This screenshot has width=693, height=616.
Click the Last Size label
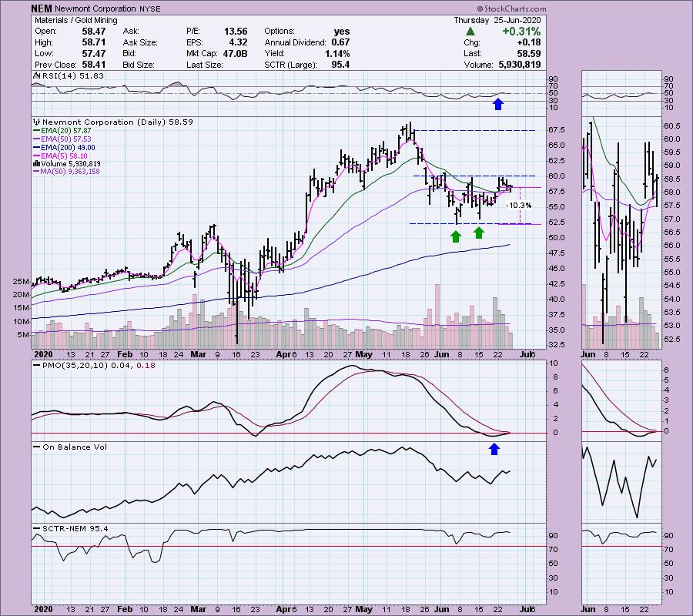click(205, 65)
